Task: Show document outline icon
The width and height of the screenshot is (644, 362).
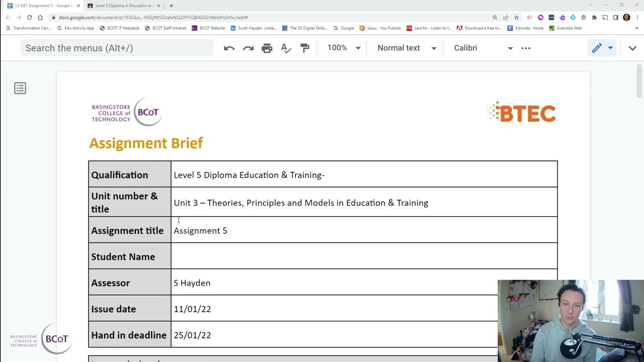Action: tap(20, 88)
